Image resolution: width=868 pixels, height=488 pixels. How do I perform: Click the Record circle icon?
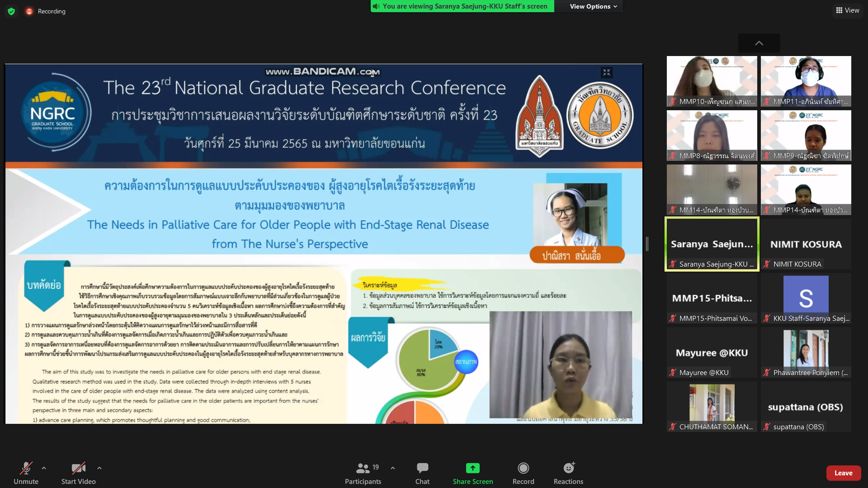(523, 468)
